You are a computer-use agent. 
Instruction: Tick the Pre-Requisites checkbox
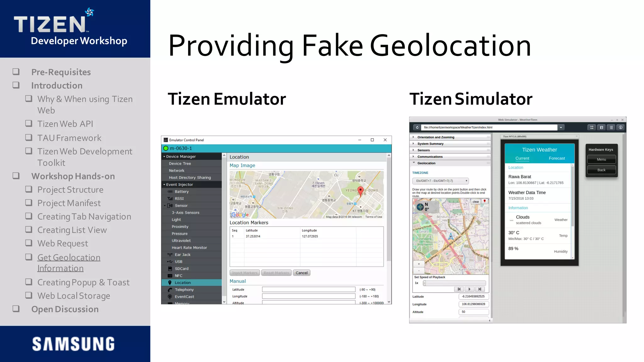pyautogui.click(x=16, y=72)
